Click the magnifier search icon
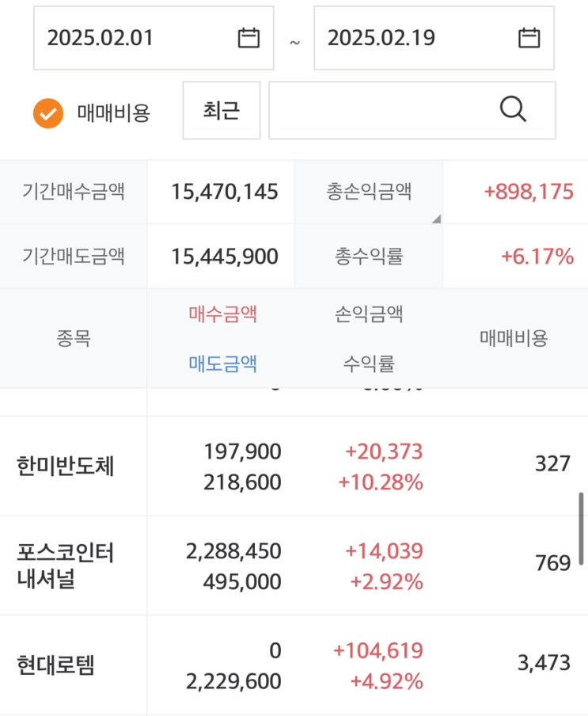This screenshot has height=716, width=588. (x=513, y=110)
